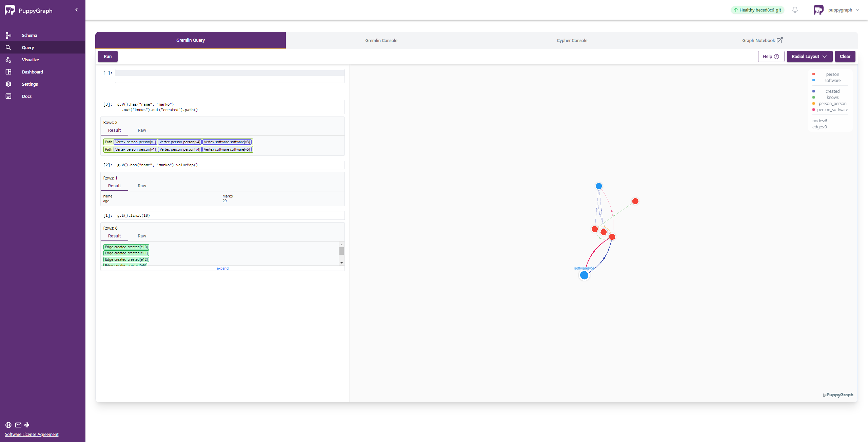Select the isolated red person node

[635, 201]
